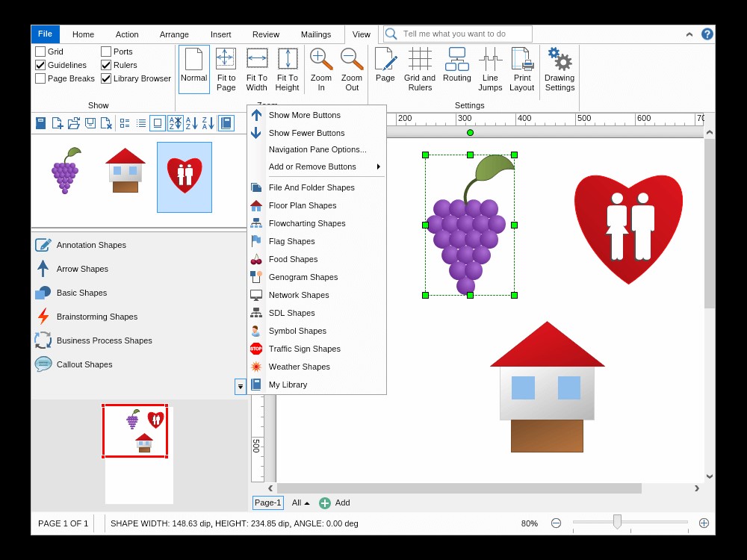Image resolution: width=747 pixels, height=560 pixels.
Task: Click the navigation pane overflow dropdown arrow
Action: 241,387
